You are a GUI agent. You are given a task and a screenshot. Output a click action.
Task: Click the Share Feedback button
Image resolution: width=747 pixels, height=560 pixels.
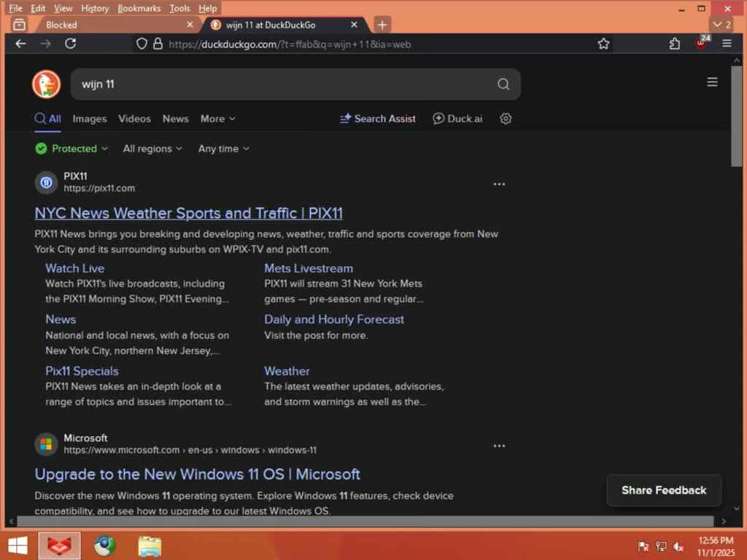664,490
